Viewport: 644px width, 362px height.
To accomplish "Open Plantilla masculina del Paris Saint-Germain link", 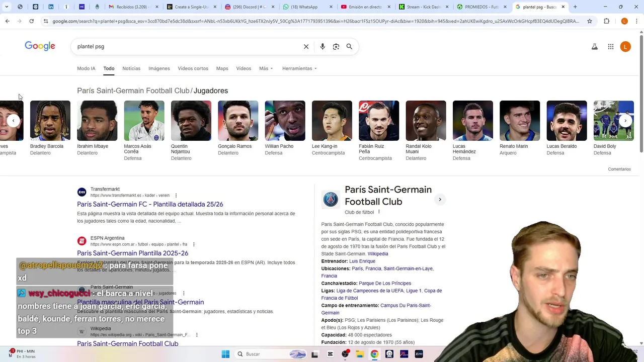I will (x=140, y=302).
